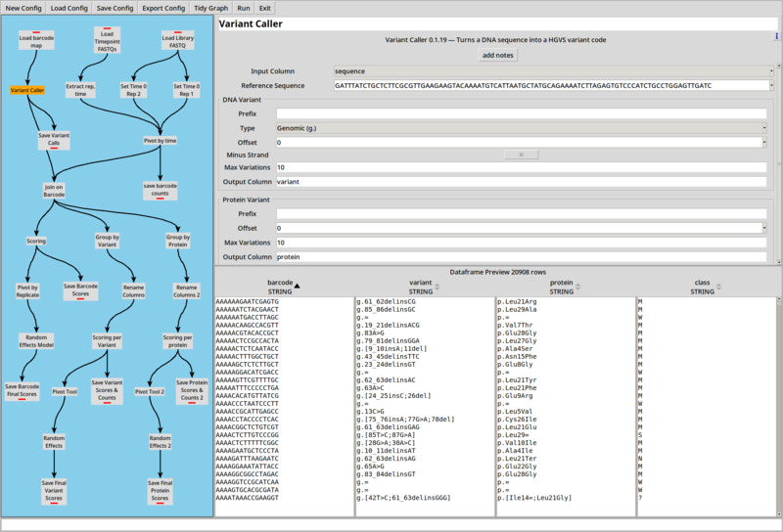Image resolution: width=783 pixels, height=532 pixels.
Task: Open Protein Variant Offset dropdown arrow
Action: (764, 228)
